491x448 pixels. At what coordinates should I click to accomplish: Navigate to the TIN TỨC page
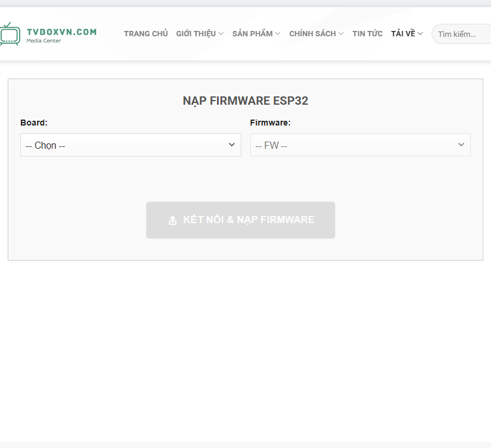coord(367,34)
